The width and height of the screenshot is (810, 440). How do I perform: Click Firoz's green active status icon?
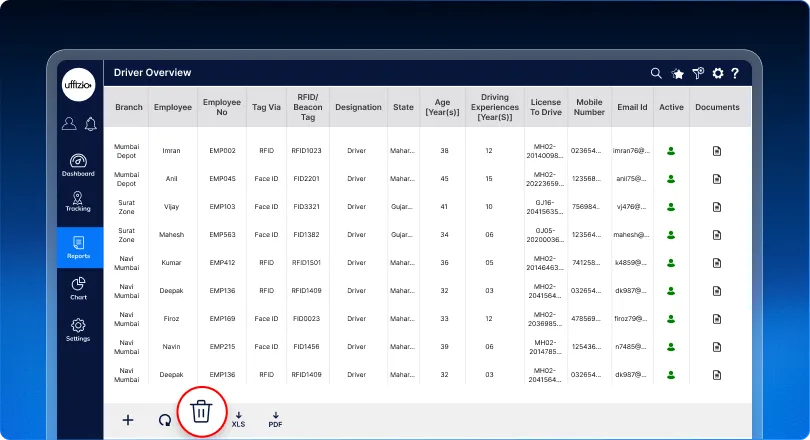[671, 319]
